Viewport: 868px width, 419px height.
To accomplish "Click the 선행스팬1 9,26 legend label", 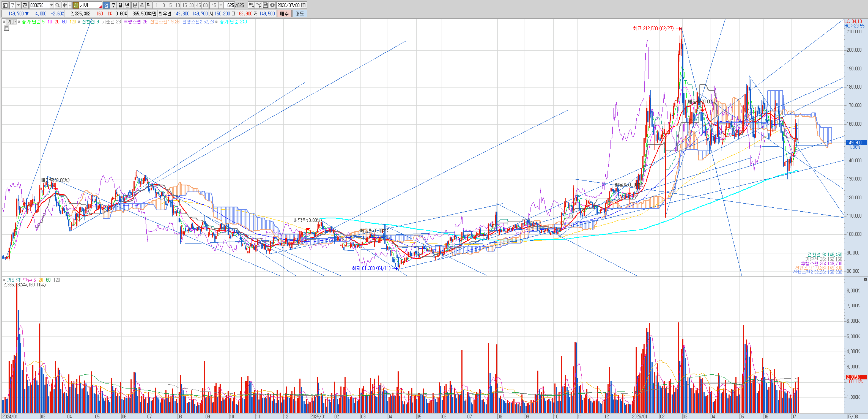I will (x=165, y=21).
